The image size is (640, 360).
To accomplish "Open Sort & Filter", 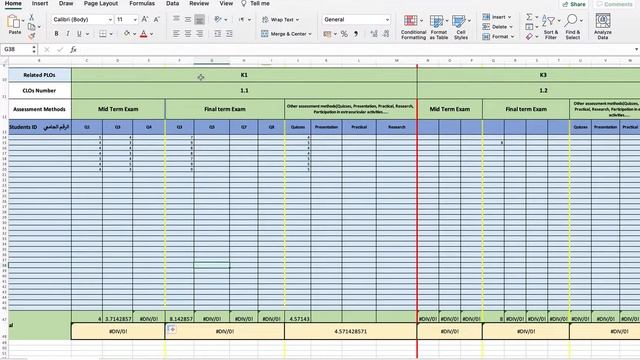I will tap(551, 27).
